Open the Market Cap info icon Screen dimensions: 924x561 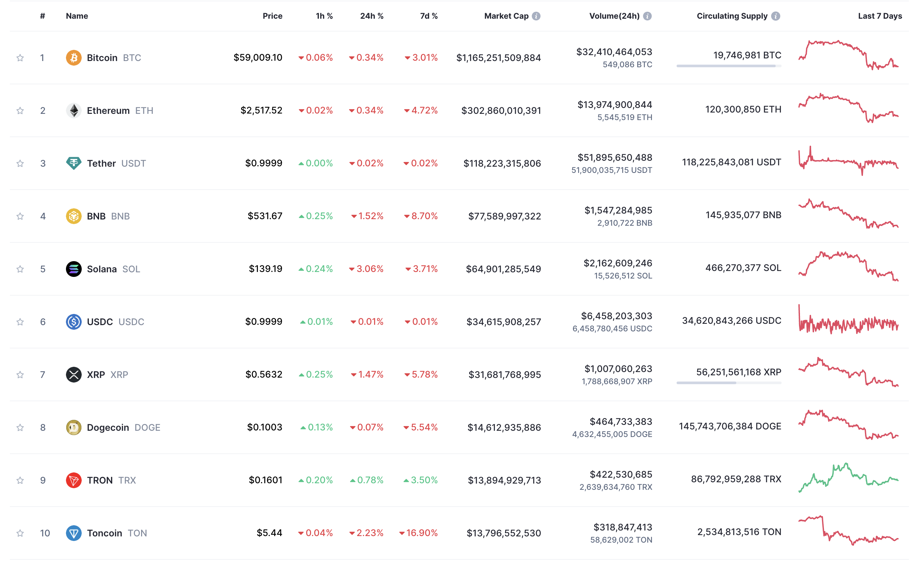click(x=536, y=16)
